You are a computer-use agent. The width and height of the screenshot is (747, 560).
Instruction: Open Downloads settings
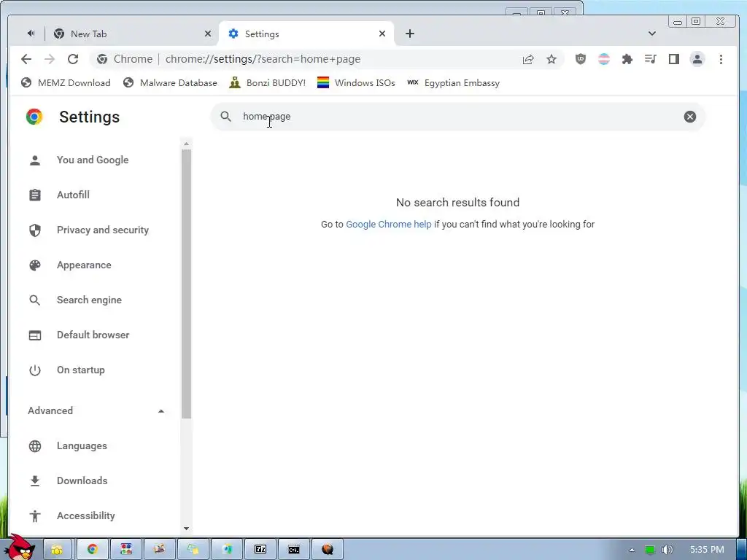(82, 481)
